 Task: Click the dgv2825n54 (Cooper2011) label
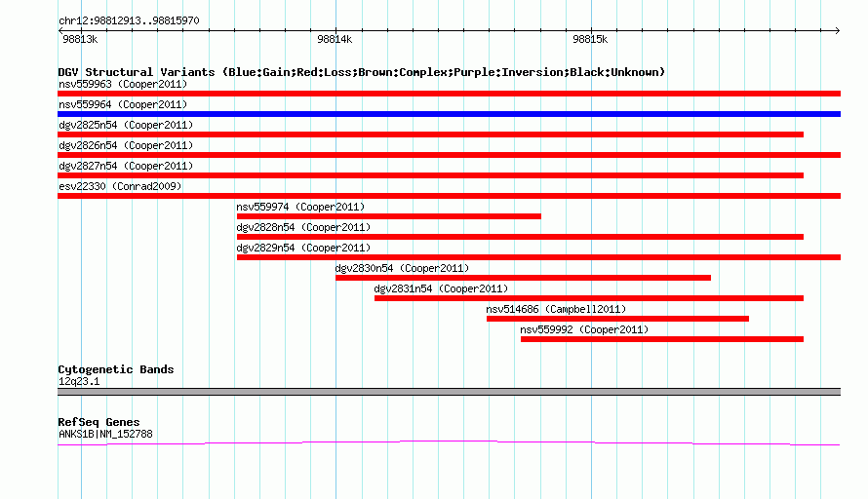(x=126, y=125)
